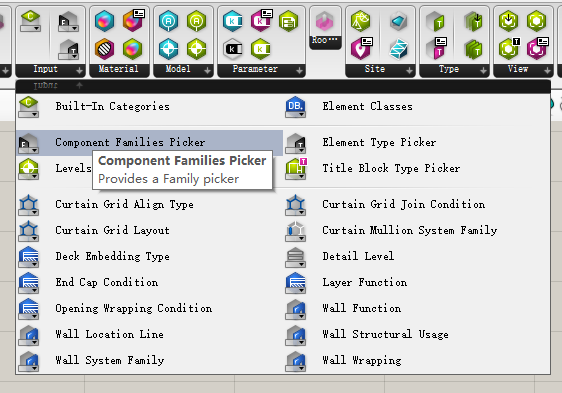Select the Wall Location Line entry

(149, 335)
